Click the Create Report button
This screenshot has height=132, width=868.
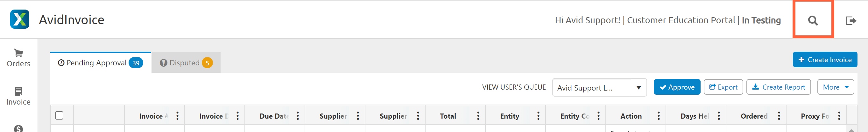coord(778,87)
